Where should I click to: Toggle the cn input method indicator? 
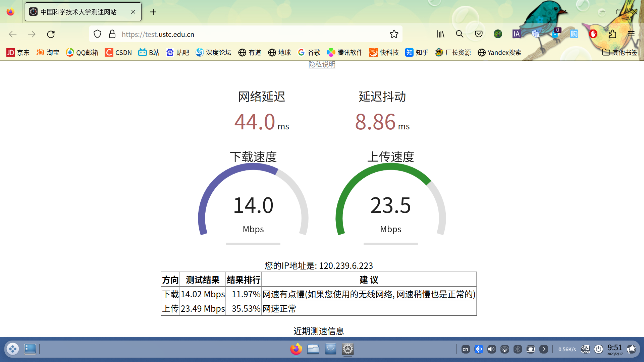pyautogui.click(x=466, y=349)
